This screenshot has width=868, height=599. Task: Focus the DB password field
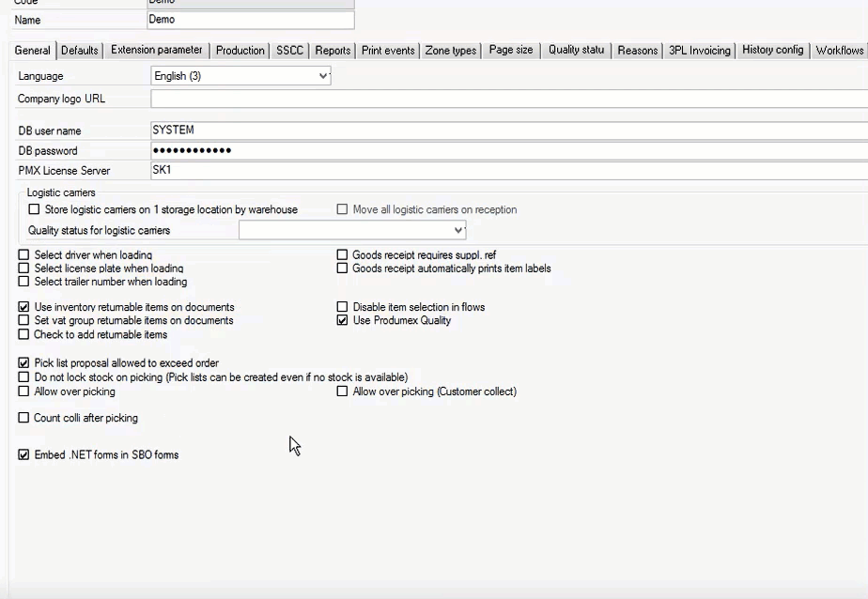click(x=507, y=150)
